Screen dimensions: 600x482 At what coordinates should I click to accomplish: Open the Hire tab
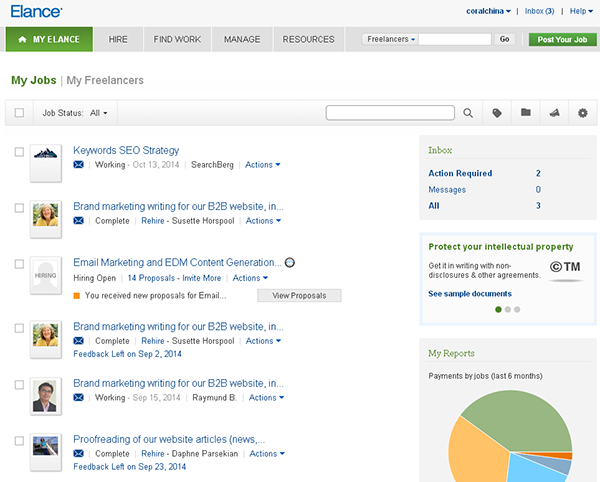[118, 39]
